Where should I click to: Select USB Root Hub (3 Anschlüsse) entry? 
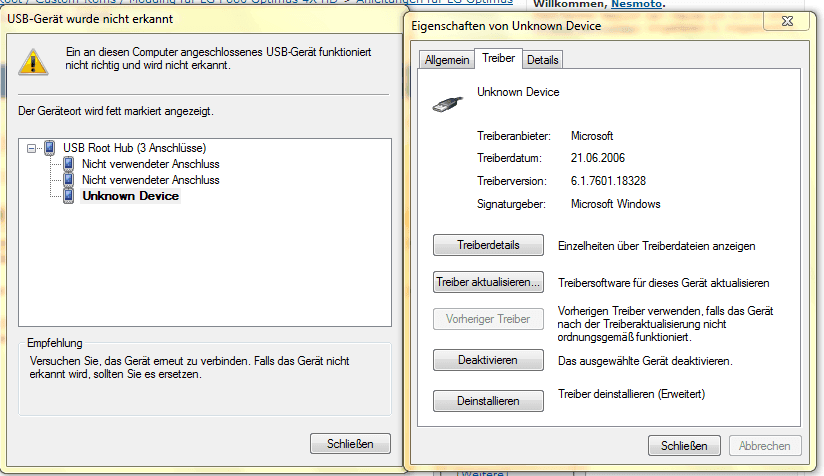click(x=135, y=148)
